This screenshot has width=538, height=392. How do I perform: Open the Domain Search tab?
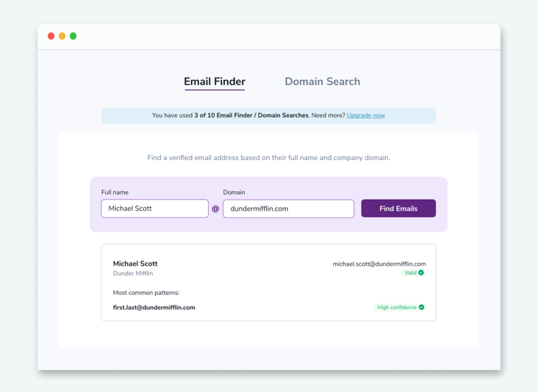[x=322, y=81]
